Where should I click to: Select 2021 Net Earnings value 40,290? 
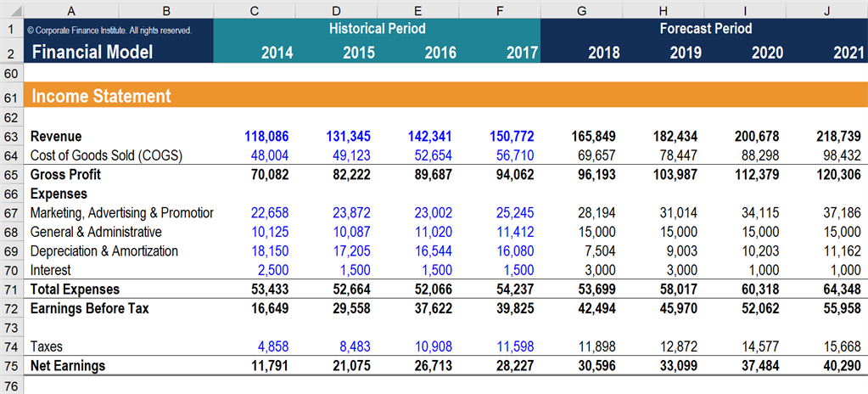pos(842,366)
